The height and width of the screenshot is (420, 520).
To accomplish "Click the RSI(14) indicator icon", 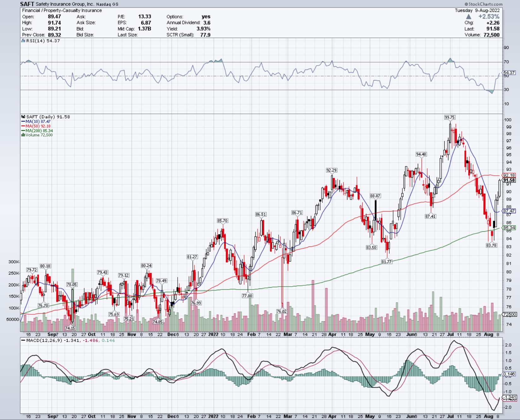I will 23,41.
